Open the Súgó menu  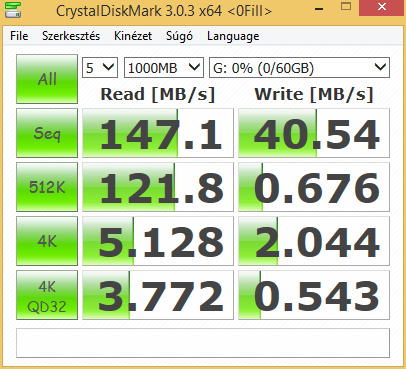tap(179, 36)
